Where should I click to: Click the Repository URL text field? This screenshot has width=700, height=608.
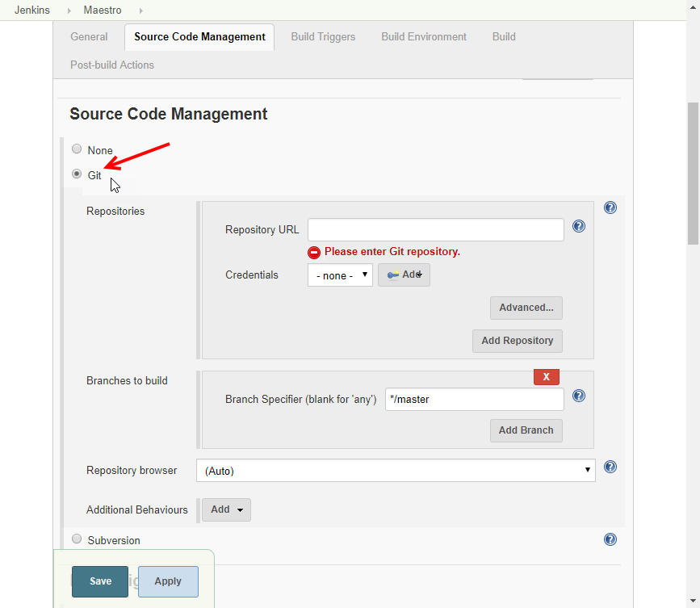coord(435,230)
